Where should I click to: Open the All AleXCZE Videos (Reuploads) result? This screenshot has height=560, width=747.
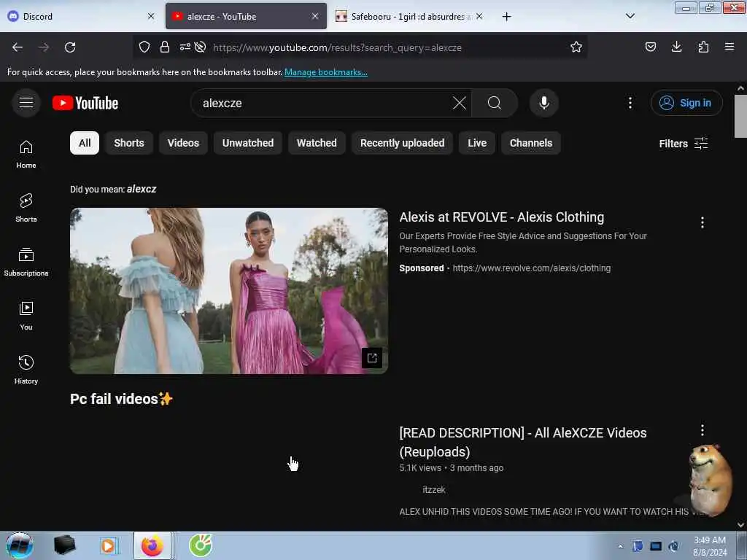pos(523,442)
